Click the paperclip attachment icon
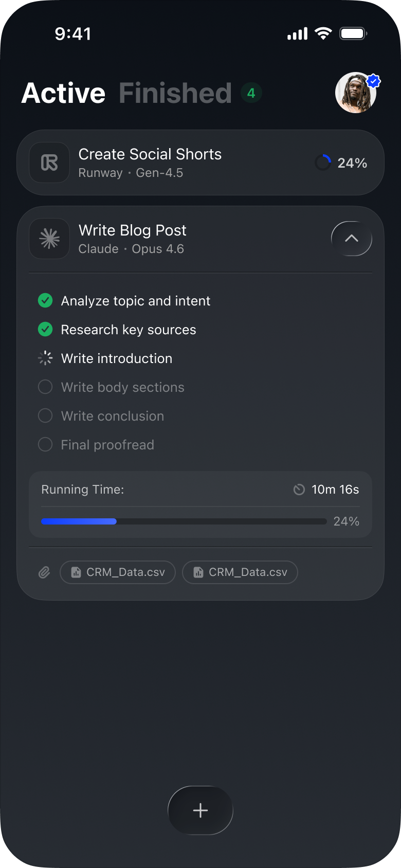 pos(44,572)
